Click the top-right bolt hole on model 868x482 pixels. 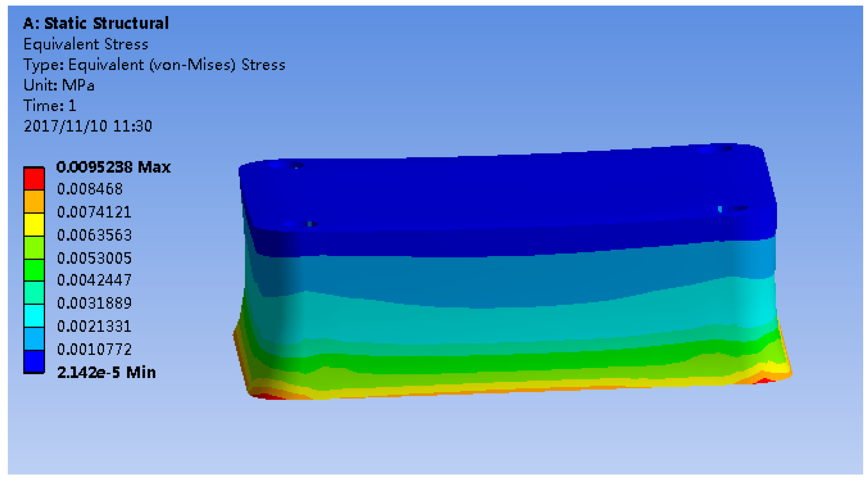(x=715, y=149)
